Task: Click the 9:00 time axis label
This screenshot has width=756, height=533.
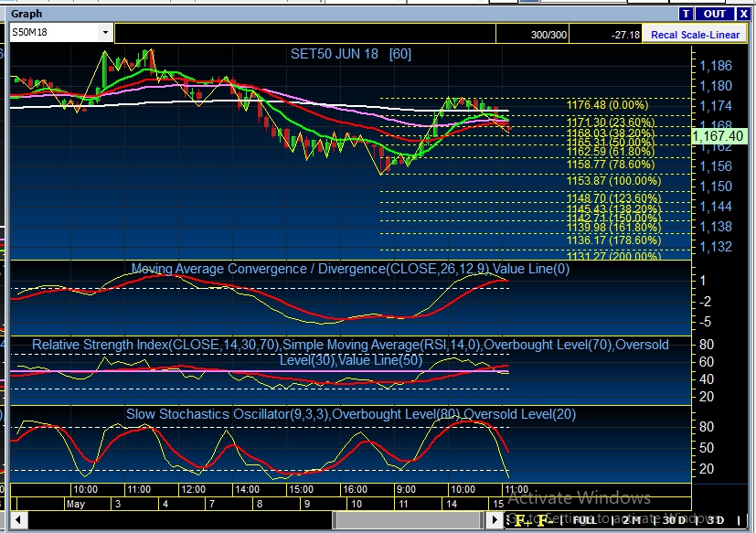Action: (406, 489)
